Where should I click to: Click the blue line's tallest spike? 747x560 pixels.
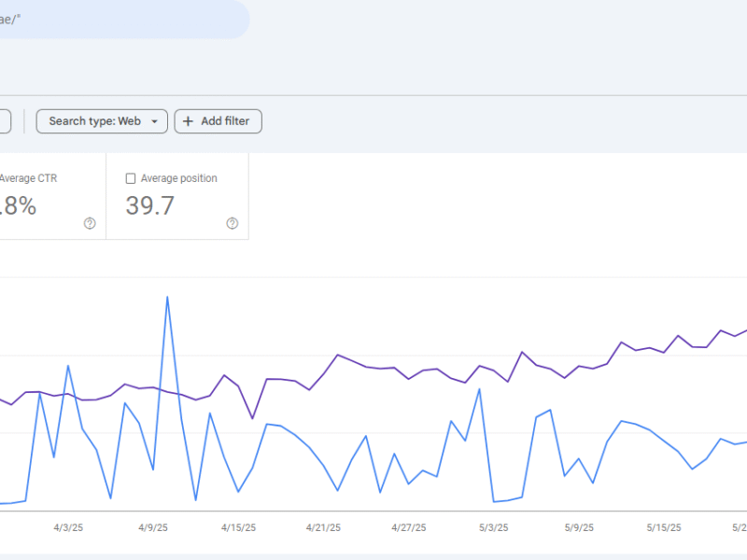coord(167,298)
